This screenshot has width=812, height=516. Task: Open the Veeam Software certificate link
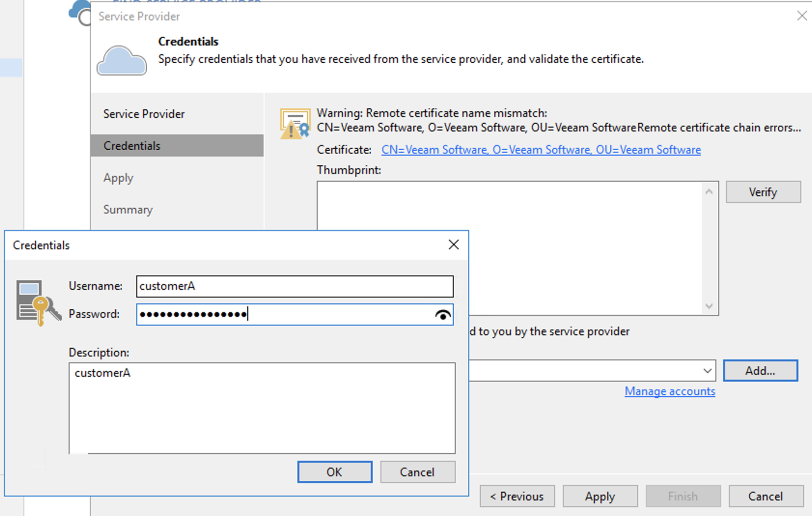tap(541, 150)
